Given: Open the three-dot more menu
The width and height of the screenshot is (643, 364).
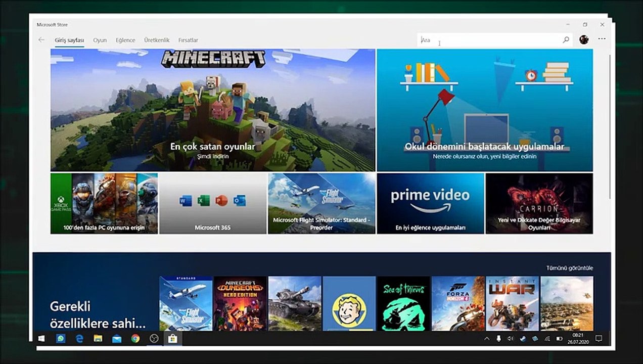Looking at the screenshot, I should pyautogui.click(x=602, y=39).
